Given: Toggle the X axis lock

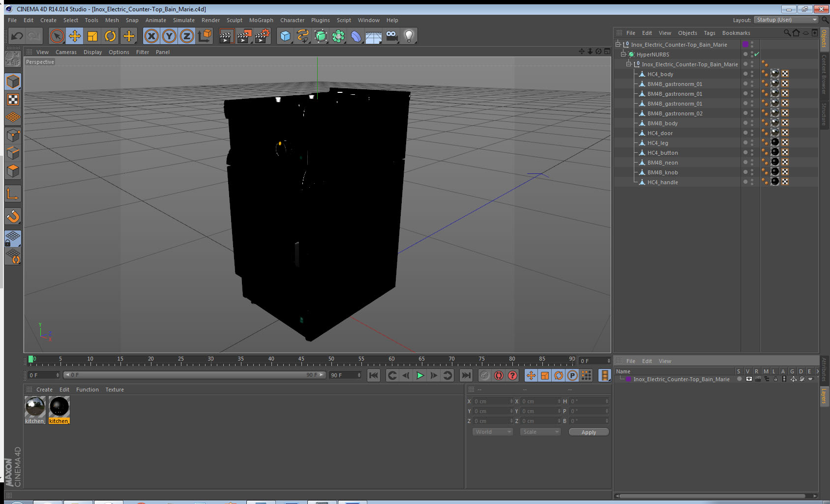Looking at the screenshot, I should click(x=151, y=36).
